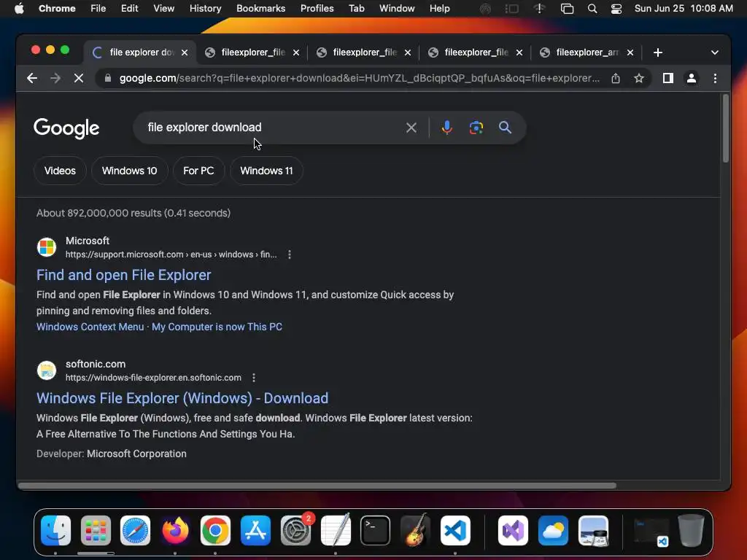Open Terminal from the Dock
The height and width of the screenshot is (560, 747).
(376, 531)
